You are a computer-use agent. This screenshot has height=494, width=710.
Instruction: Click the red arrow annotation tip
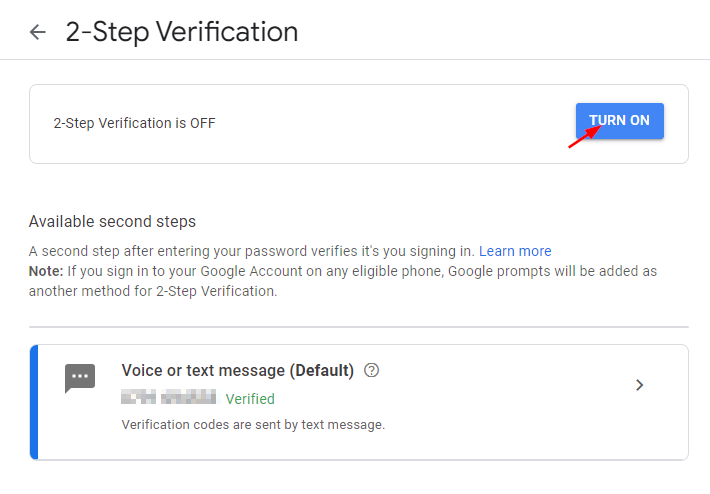pyautogui.click(x=599, y=127)
